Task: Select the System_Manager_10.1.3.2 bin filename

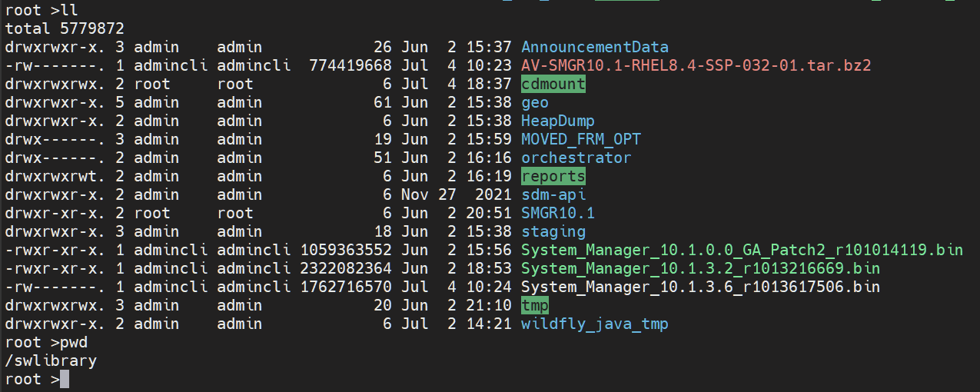Action: coord(700,268)
